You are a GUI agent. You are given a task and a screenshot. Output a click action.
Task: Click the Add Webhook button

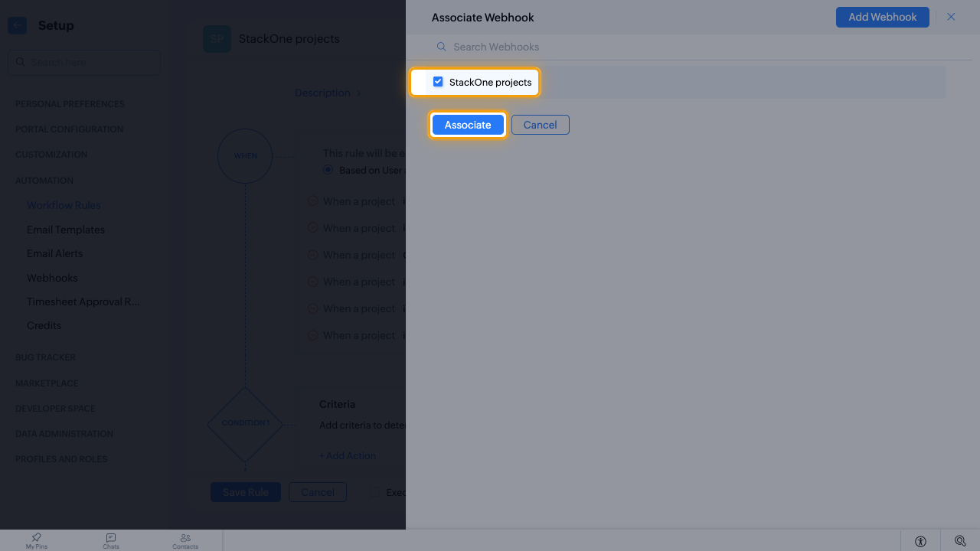tap(883, 17)
